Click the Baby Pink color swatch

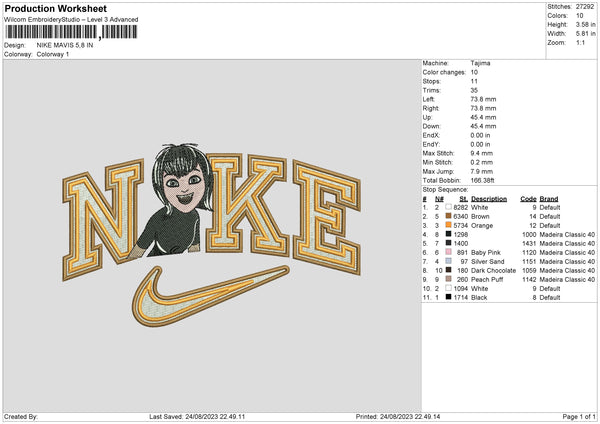tap(448, 252)
